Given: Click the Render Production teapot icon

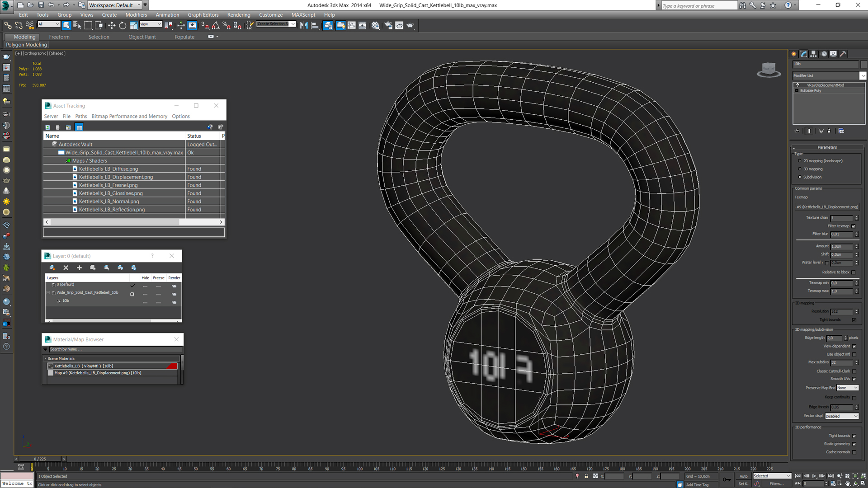Looking at the screenshot, I should coord(410,26).
